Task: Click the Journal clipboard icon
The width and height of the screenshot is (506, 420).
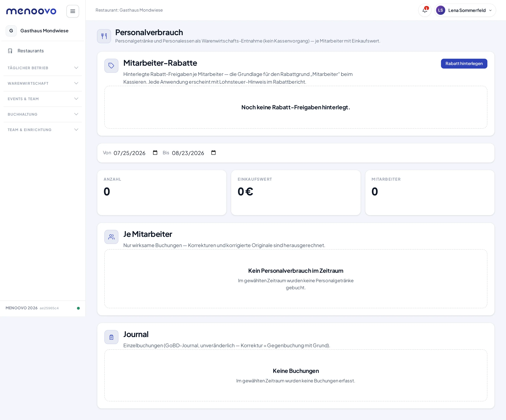Action: coord(111,337)
